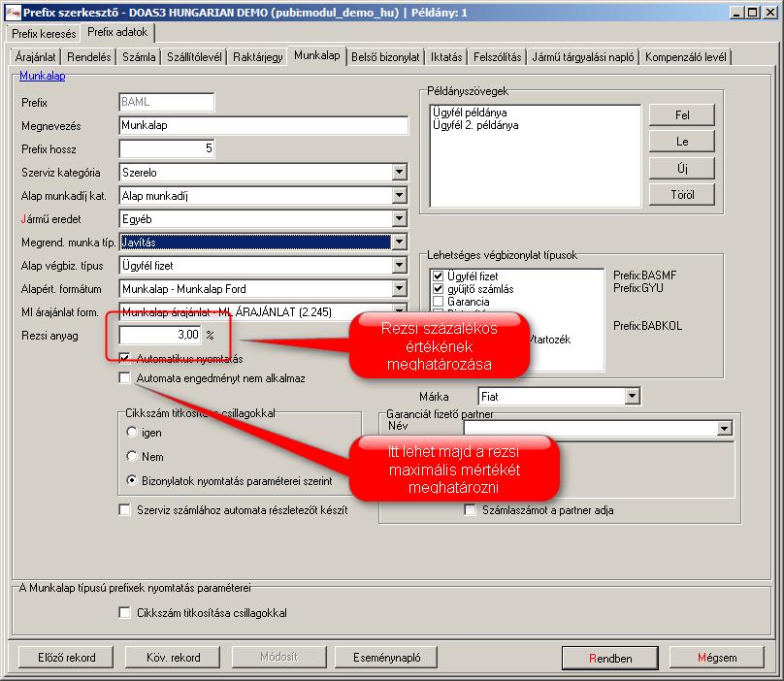Open the Prefix adatok tab
Viewport: 784px width, 681px height.
click(117, 32)
